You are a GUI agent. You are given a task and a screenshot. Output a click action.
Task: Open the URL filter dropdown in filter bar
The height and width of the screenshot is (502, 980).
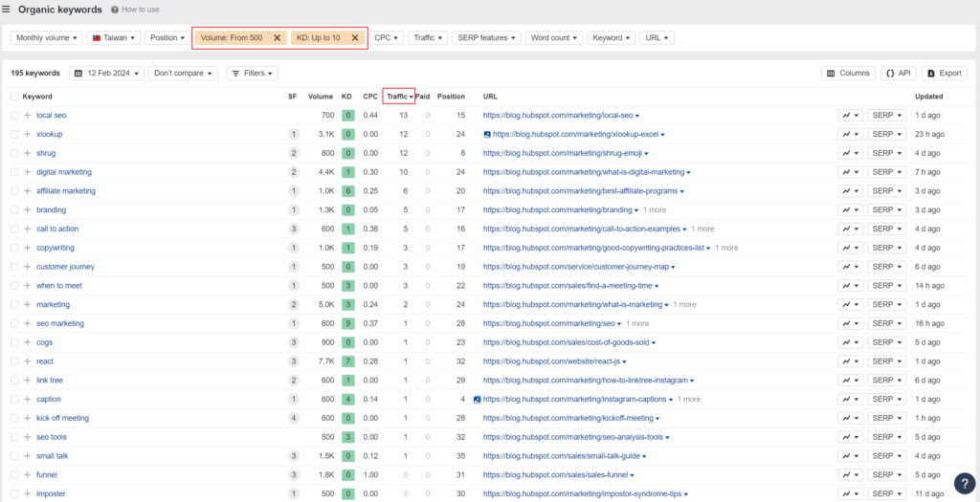657,37
